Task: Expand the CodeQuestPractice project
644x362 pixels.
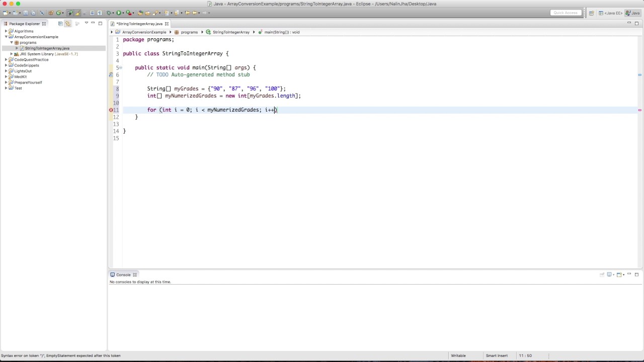Action: 6,60
